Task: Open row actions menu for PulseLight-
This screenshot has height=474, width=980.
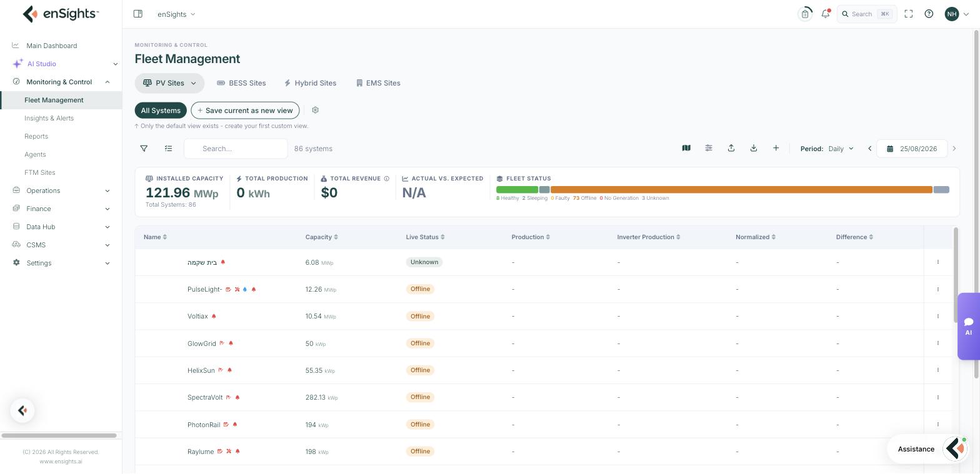Action: 938,289
